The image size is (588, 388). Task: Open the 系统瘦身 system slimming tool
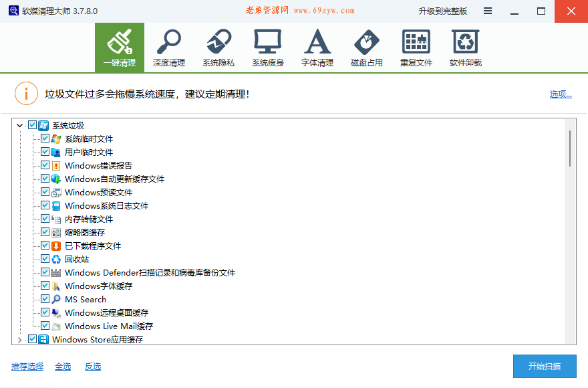(267, 47)
